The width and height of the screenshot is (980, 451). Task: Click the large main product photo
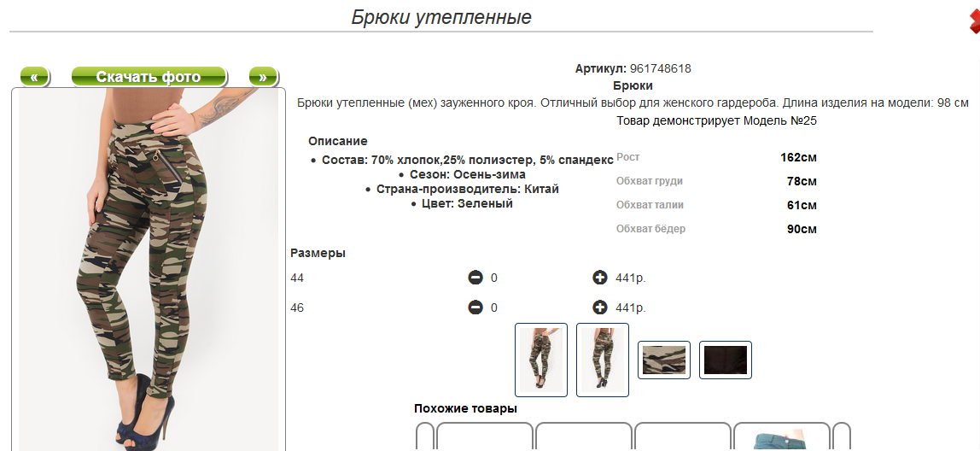click(149, 269)
